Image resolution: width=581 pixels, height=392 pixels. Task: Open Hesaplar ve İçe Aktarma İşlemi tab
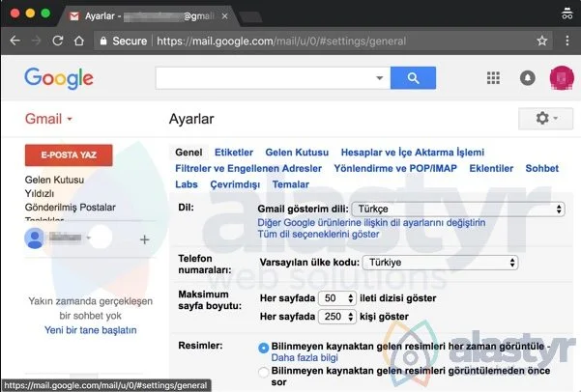click(413, 153)
